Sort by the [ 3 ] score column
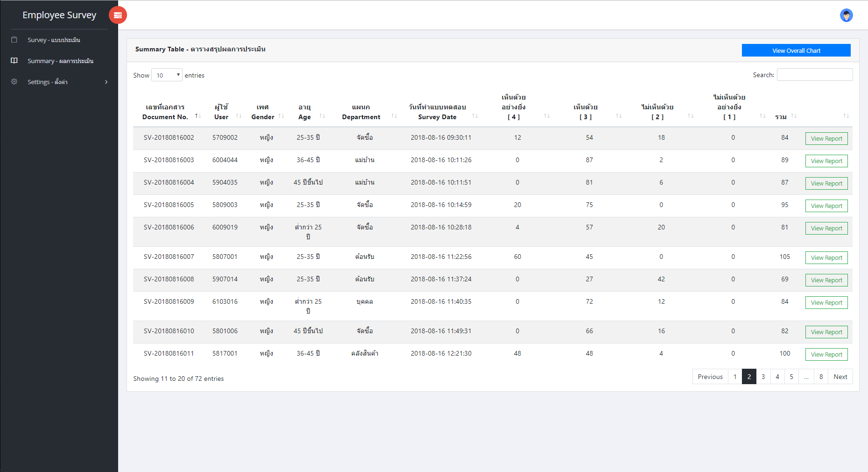868x472 pixels. (x=619, y=116)
